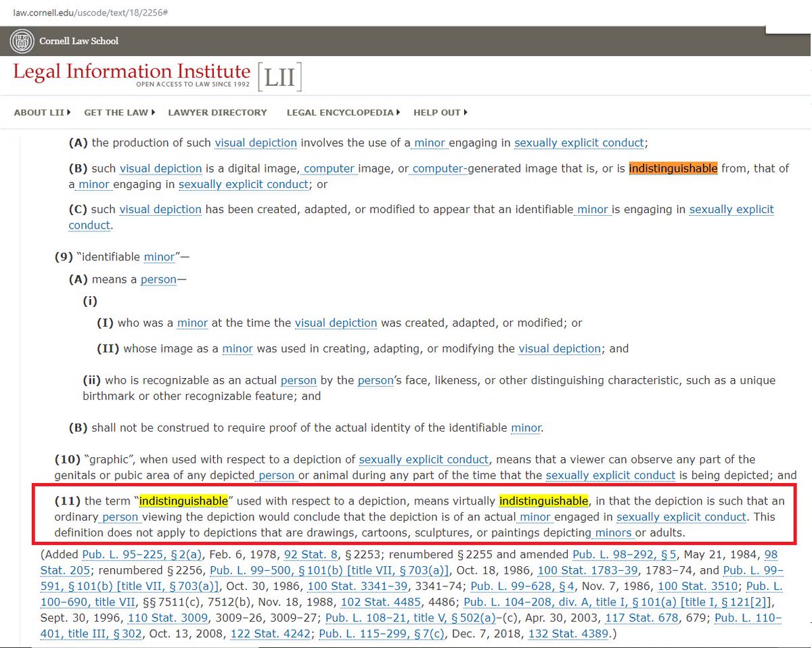Follow 'visual depiction' link in paragraph (C)
Screen dimensions: 812x648
(161, 210)
